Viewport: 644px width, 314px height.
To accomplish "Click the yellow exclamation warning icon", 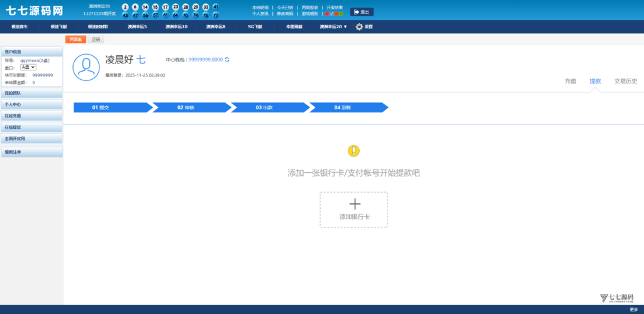I will pos(353,151).
